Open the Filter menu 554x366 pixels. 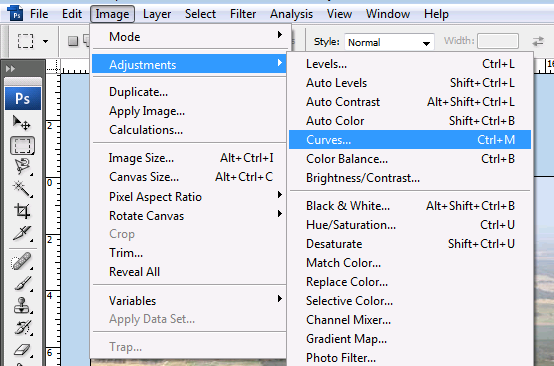click(243, 14)
